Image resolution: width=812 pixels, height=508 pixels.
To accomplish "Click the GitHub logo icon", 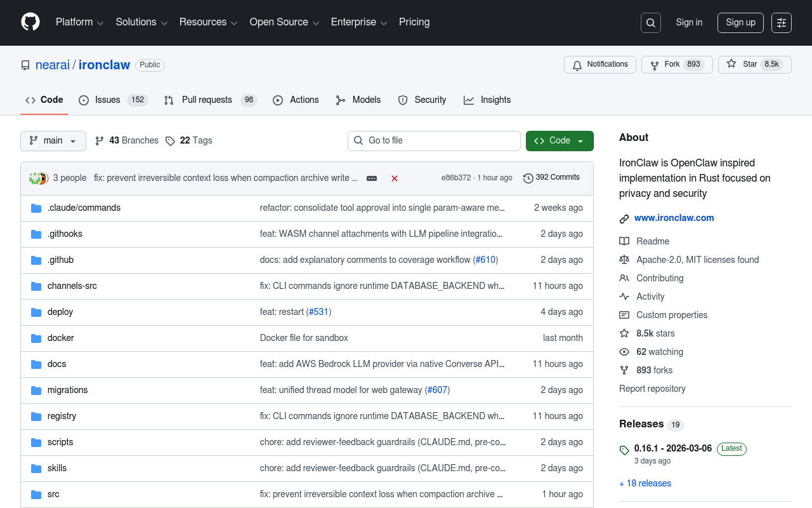I will click(x=30, y=22).
